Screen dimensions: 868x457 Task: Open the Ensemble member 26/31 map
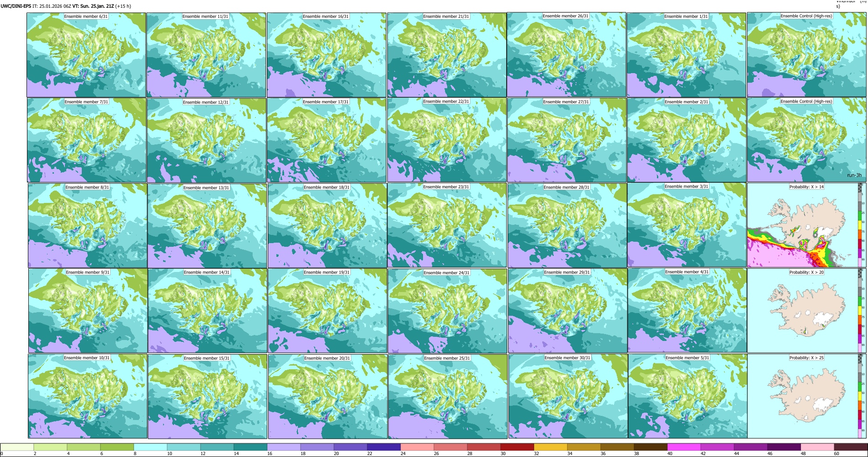[x=566, y=55]
